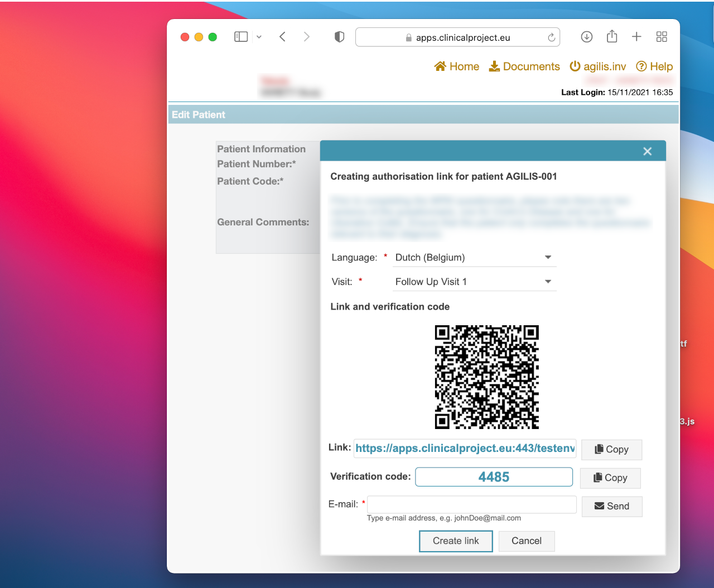This screenshot has height=588, width=714.
Task: Focus the E-mail address input field
Action: (x=472, y=504)
